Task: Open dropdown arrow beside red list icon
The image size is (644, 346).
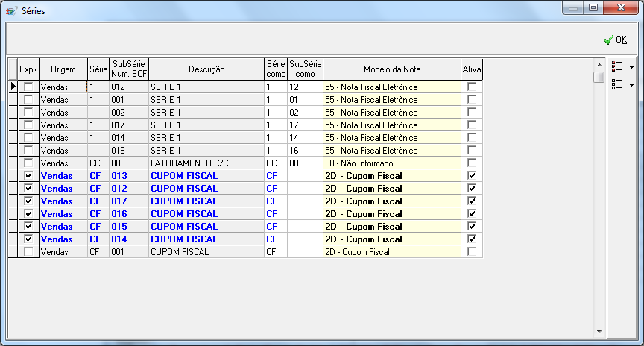Action: pyautogui.click(x=631, y=66)
